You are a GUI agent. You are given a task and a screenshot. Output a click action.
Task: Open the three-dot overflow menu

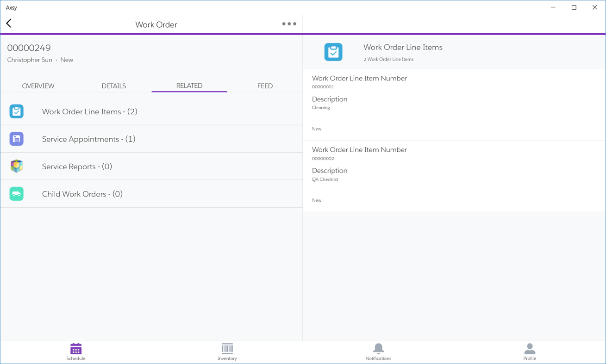288,23
